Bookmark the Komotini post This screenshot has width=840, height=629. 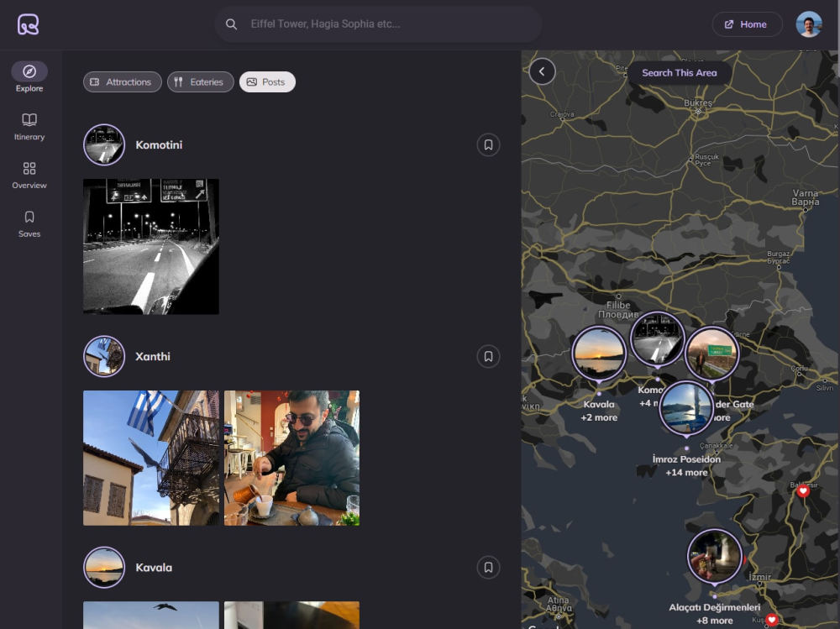[488, 144]
